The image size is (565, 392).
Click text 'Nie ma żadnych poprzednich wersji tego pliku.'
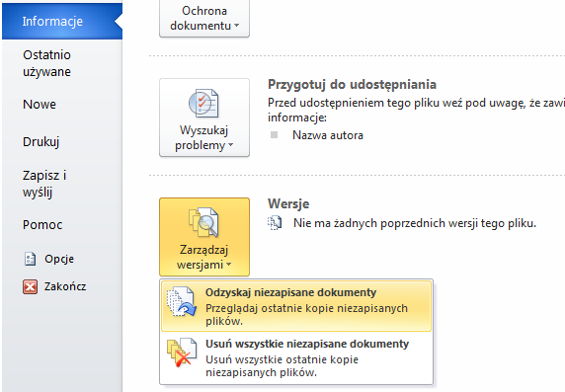click(415, 223)
